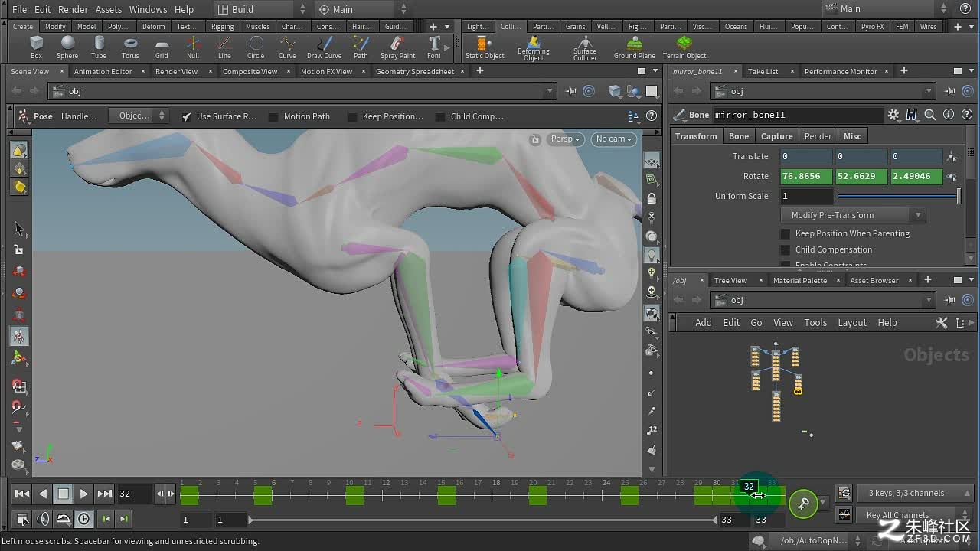
Task: Open the Render menu
Action: point(73,9)
